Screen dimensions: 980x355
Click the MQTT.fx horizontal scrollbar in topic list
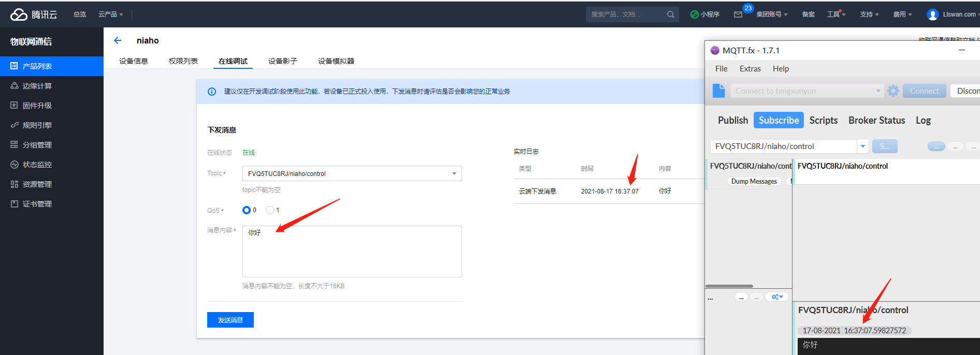[729, 286]
